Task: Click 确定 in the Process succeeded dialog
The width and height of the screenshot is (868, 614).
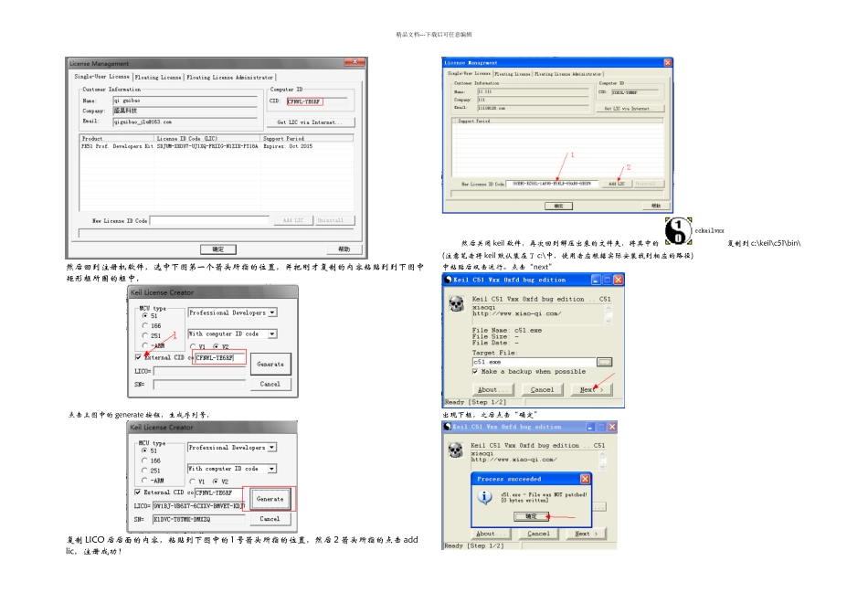Action: point(531,516)
